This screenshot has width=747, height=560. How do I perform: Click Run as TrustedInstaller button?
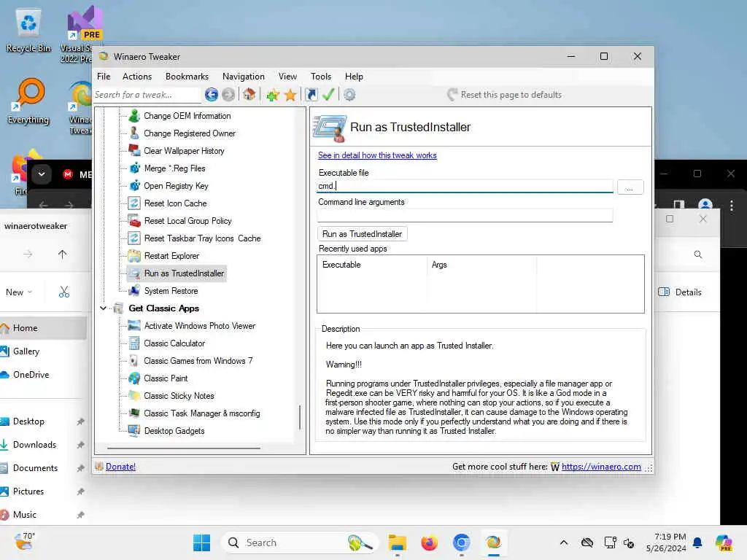pyautogui.click(x=362, y=234)
